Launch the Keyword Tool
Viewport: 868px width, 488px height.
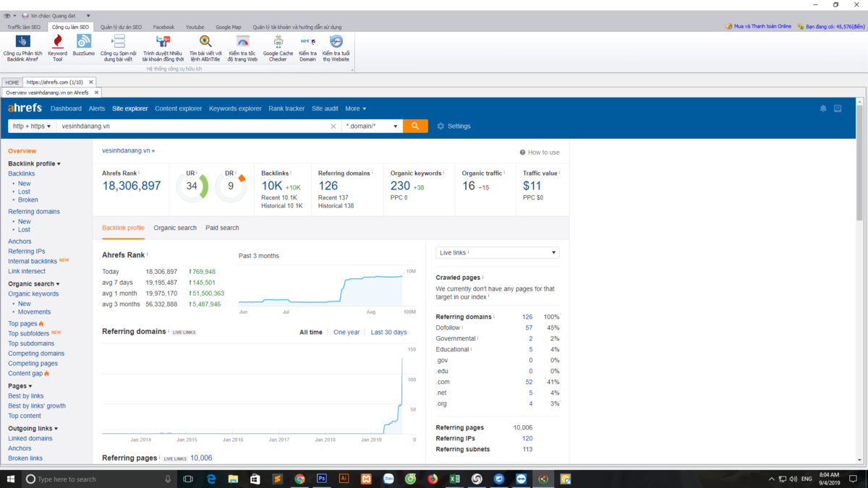click(x=57, y=48)
